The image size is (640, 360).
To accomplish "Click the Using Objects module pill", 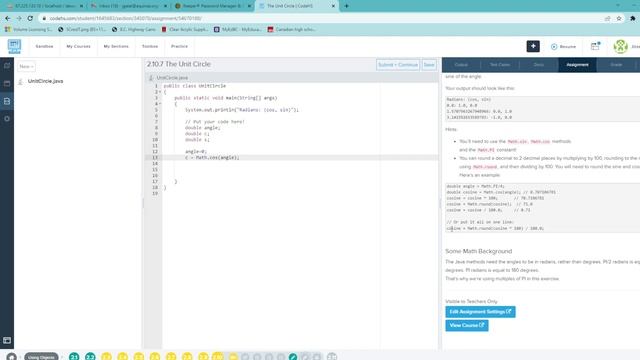I will [41, 357].
